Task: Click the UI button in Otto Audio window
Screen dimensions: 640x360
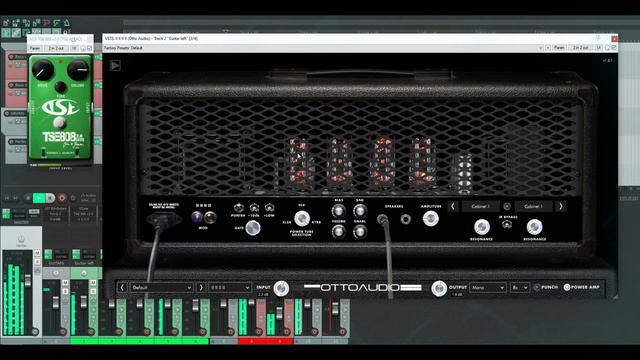Action: point(599,48)
